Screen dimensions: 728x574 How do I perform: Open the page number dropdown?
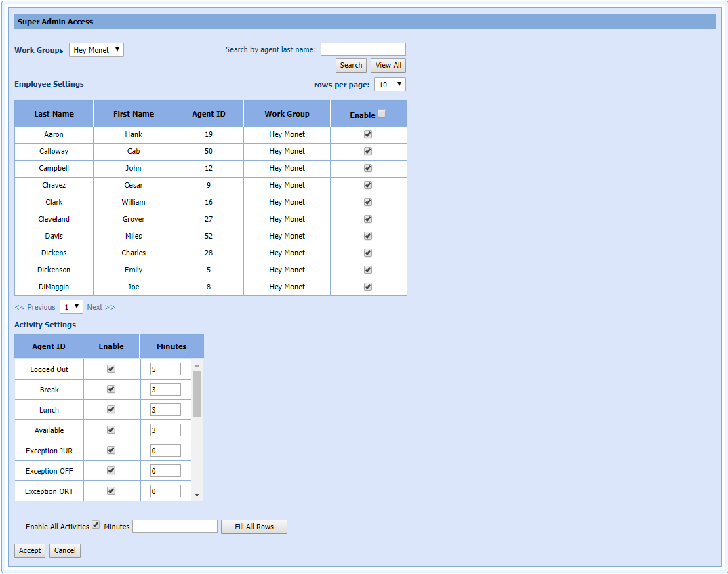click(71, 307)
